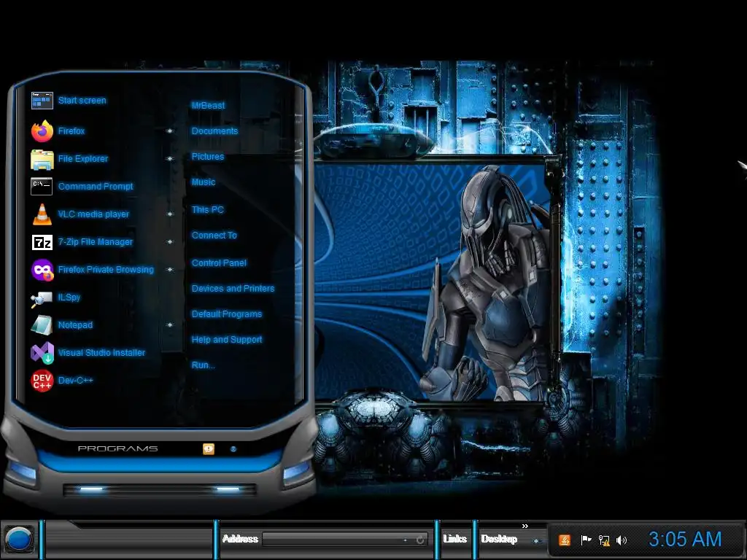Screen dimensions: 747x560
Task: Open the address bar dropdown arrow
Action: [406, 540]
